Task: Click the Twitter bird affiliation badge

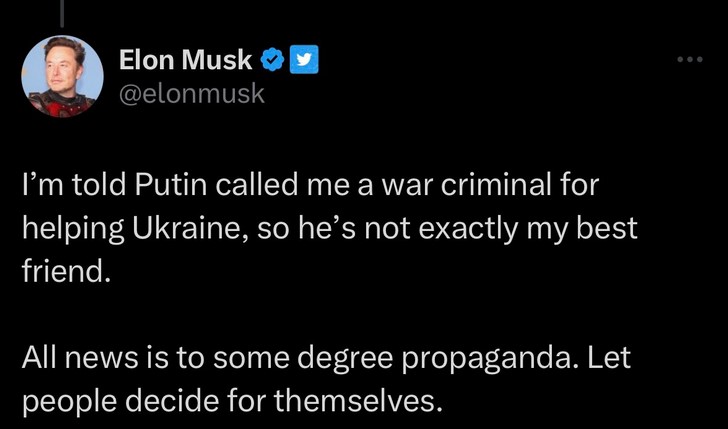Action: (x=304, y=60)
